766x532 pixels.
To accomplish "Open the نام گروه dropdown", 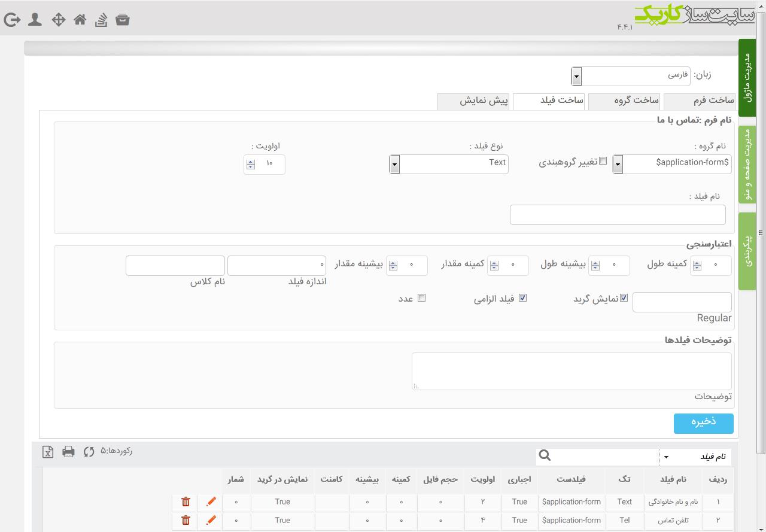I will point(618,164).
